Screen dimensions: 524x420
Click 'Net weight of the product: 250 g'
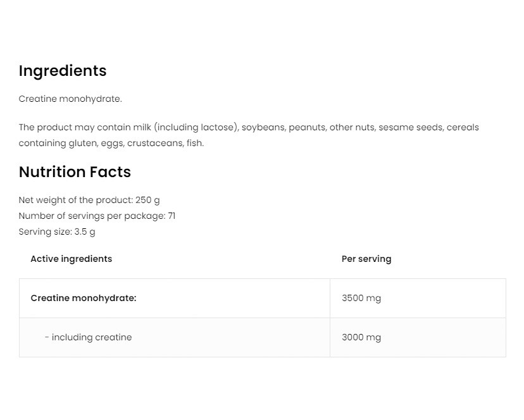coord(89,200)
